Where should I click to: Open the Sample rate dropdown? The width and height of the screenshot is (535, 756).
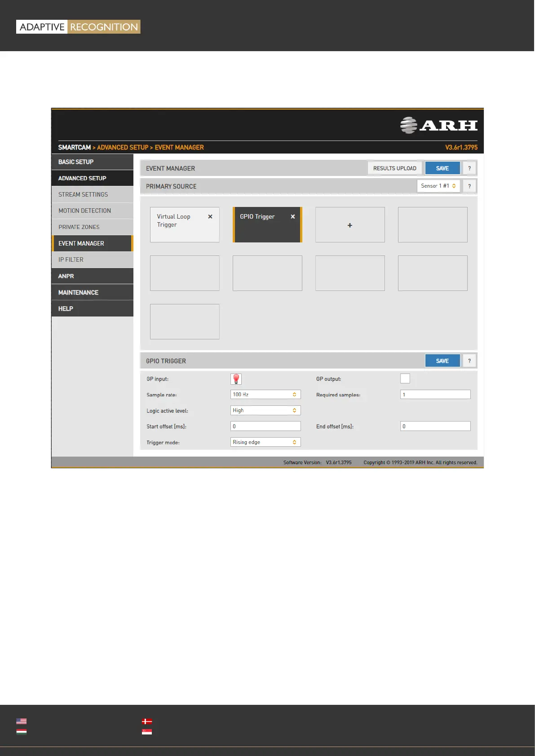coord(265,395)
